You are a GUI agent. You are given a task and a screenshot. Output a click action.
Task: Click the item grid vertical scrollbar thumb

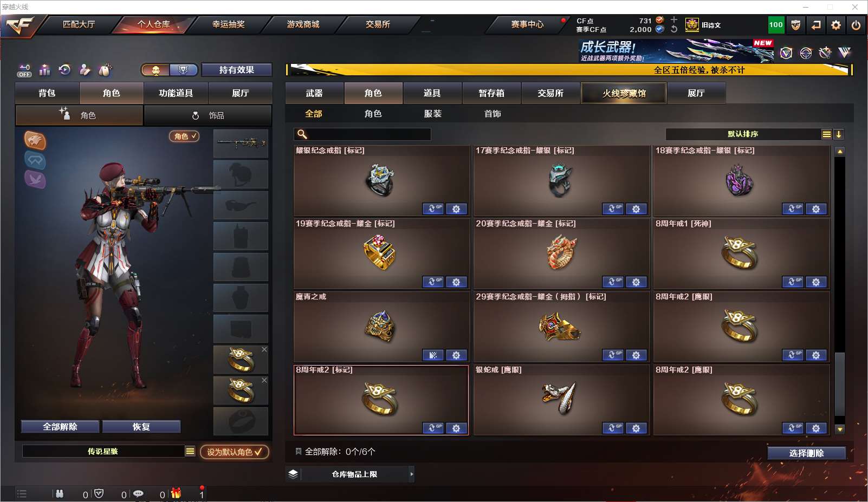[x=840, y=384]
